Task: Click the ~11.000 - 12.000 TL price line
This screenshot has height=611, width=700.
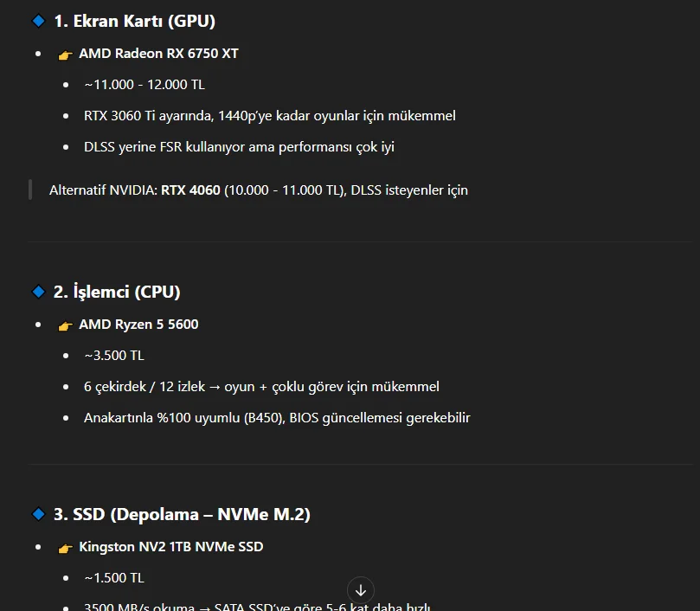Action: [x=144, y=85]
